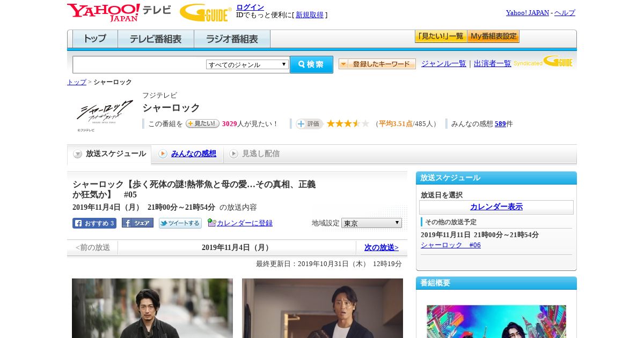Open 「見たい!」一覧 button

click(x=441, y=36)
